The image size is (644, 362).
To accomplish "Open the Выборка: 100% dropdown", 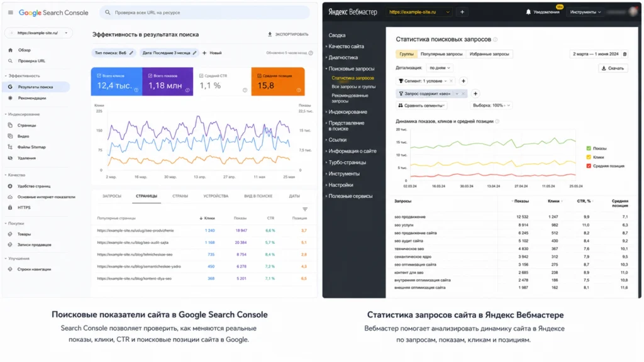I will pos(491,106).
